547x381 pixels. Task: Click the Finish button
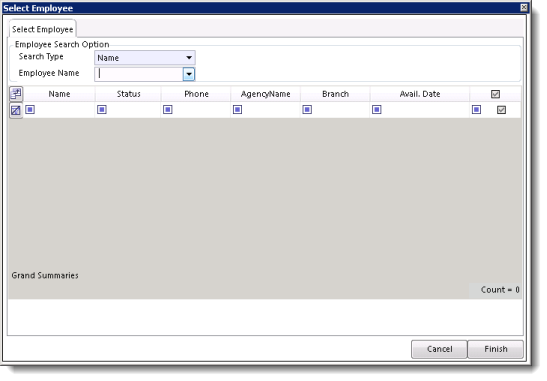coord(496,349)
